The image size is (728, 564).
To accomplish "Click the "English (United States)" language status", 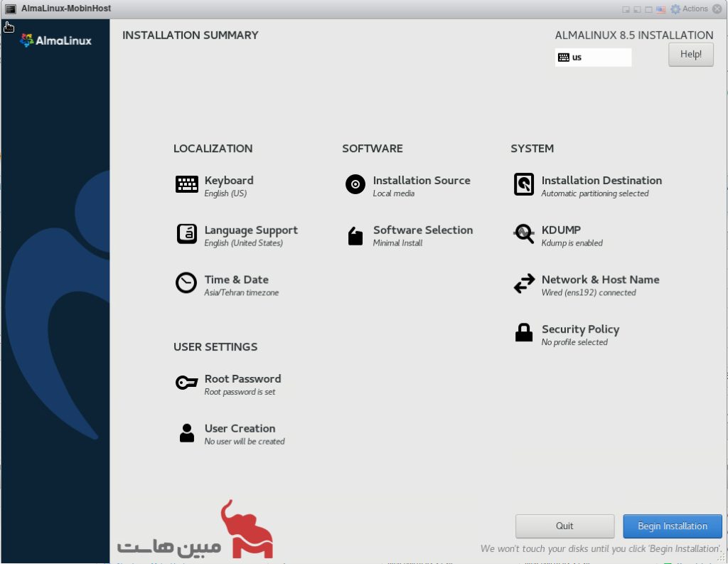I will pos(244,243).
